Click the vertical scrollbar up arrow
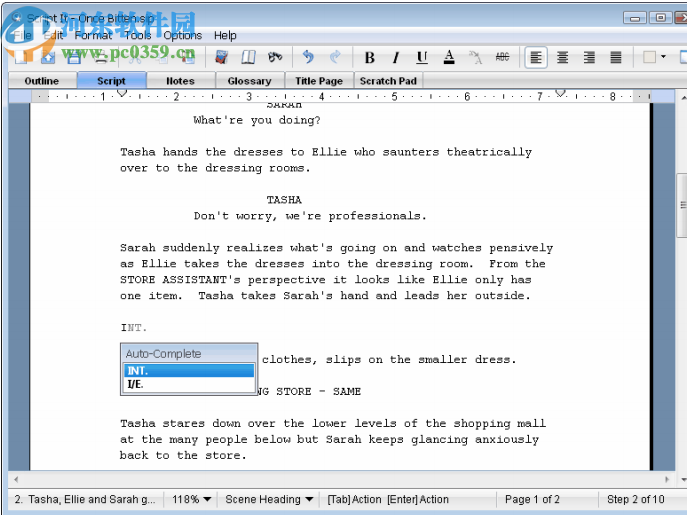Screen dimensions: 687x515 coord(683,96)
